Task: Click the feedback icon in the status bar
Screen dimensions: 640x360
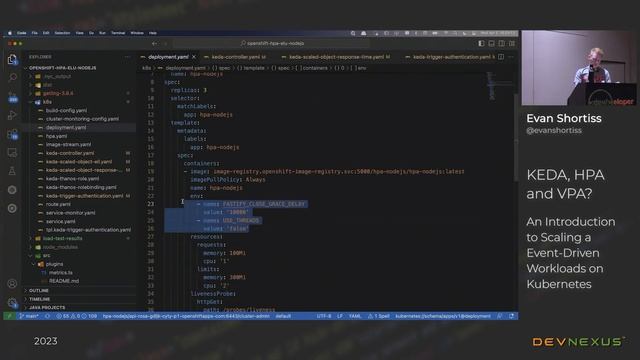Action: [x=500, y=316]
